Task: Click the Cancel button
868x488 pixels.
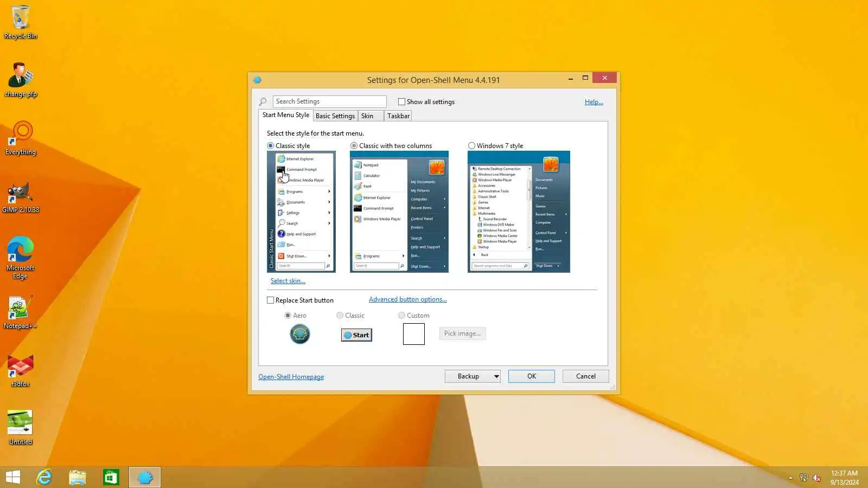Action: coord(586,376)
